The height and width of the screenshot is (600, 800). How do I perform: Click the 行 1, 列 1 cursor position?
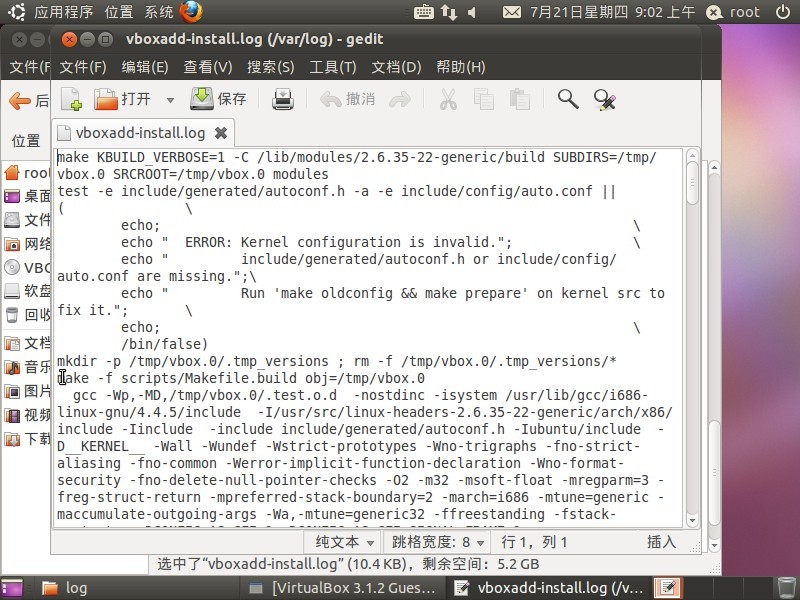point(534,542)
